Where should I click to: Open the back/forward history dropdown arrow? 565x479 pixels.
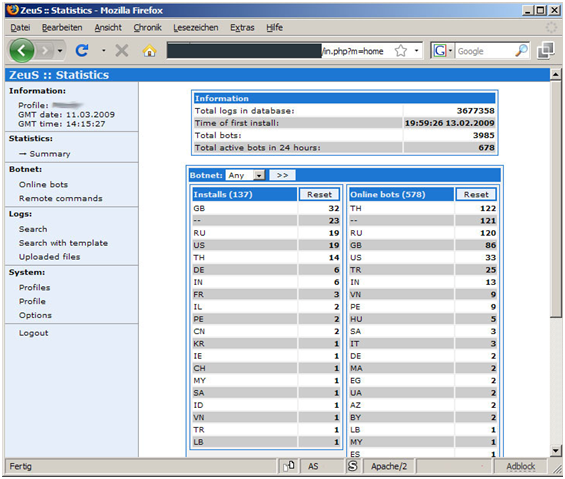pyautogui.click(x=60, y=50)
